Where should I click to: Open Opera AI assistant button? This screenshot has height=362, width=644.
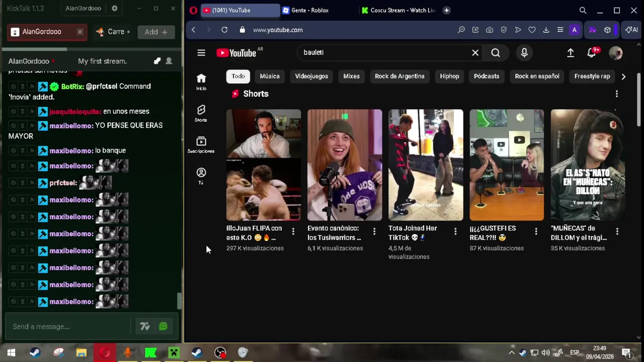(x=631, y=30)
